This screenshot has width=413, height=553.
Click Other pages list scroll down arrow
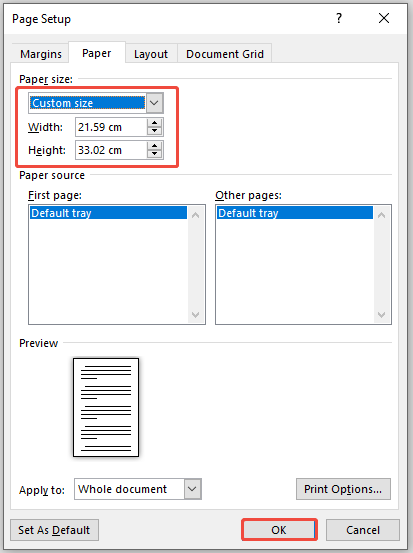(382, 314)
